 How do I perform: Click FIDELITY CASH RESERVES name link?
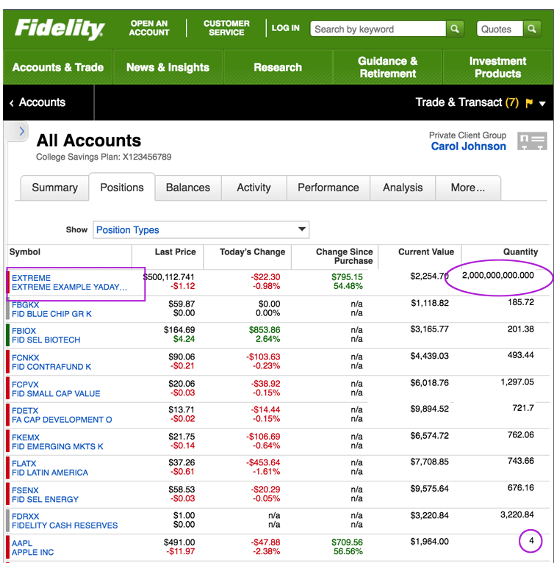pos(65,526)
